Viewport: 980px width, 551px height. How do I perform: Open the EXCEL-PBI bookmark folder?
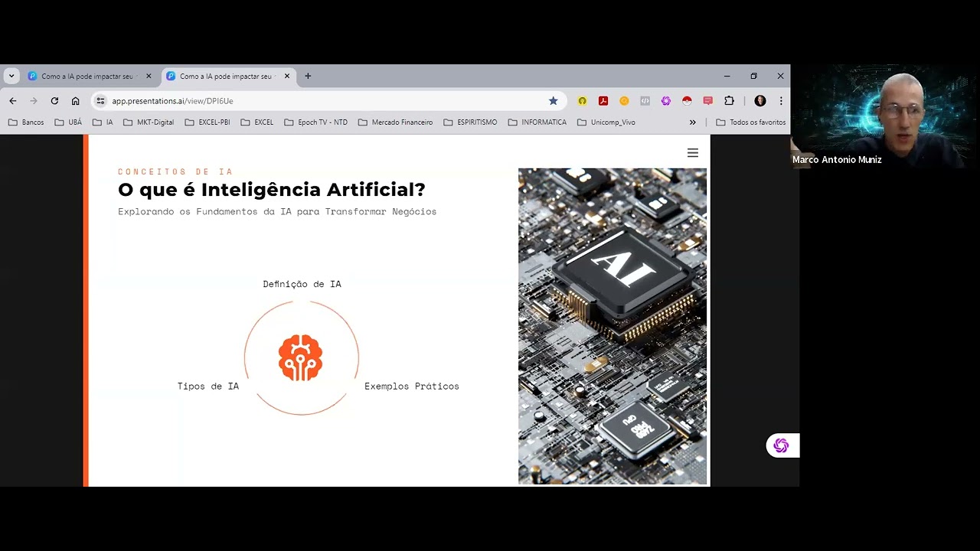click(207, 122)
